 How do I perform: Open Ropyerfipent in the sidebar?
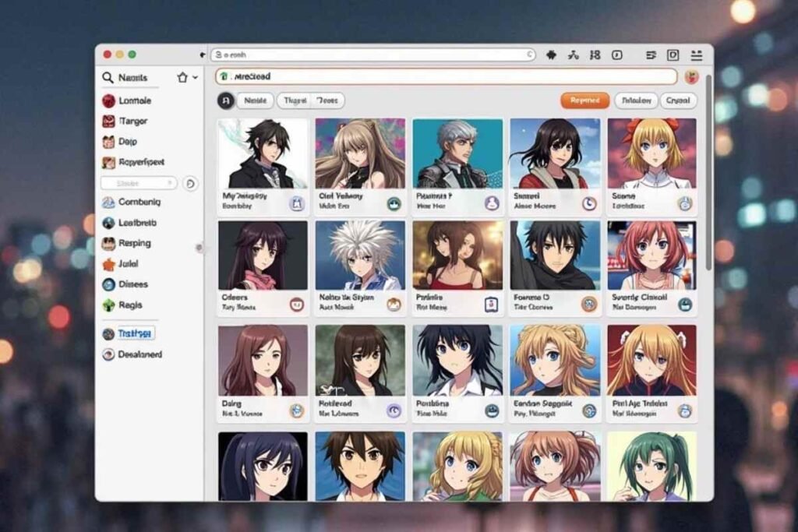133,162
